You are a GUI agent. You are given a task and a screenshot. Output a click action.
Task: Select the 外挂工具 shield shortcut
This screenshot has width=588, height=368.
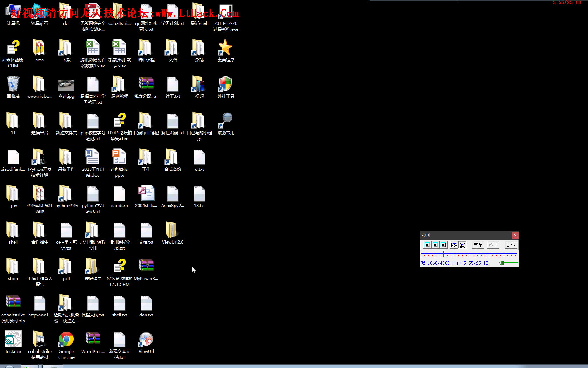(x=226, y=87)
